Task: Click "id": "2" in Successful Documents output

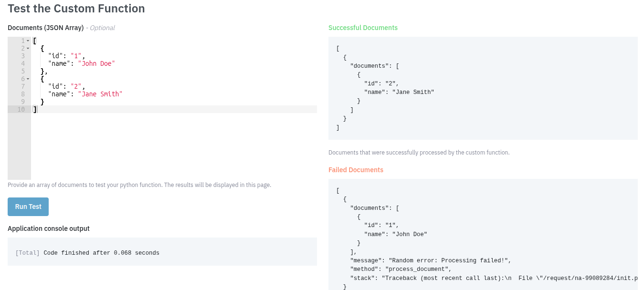Action: click(381, 83)
